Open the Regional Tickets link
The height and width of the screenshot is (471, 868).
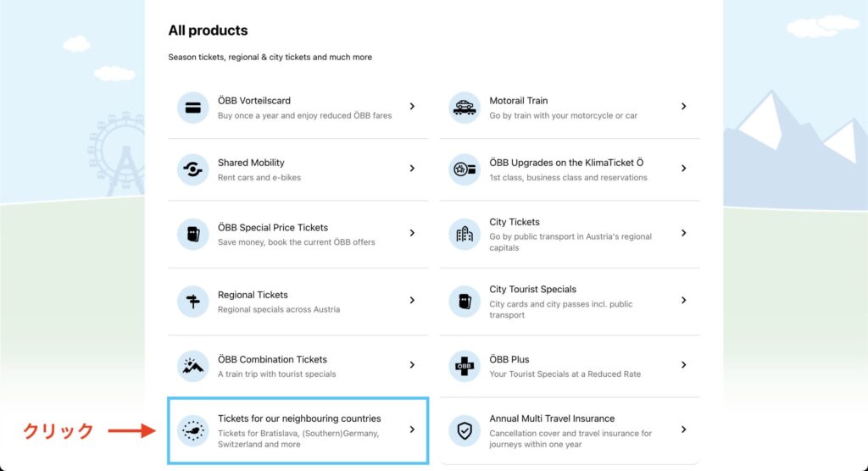253,295
